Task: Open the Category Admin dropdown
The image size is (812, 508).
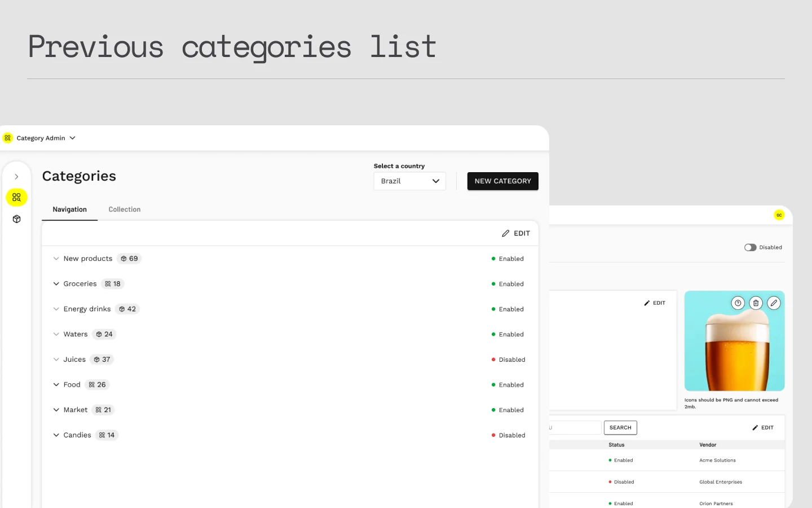Action: pyautogui.click(x=45, y=138)
